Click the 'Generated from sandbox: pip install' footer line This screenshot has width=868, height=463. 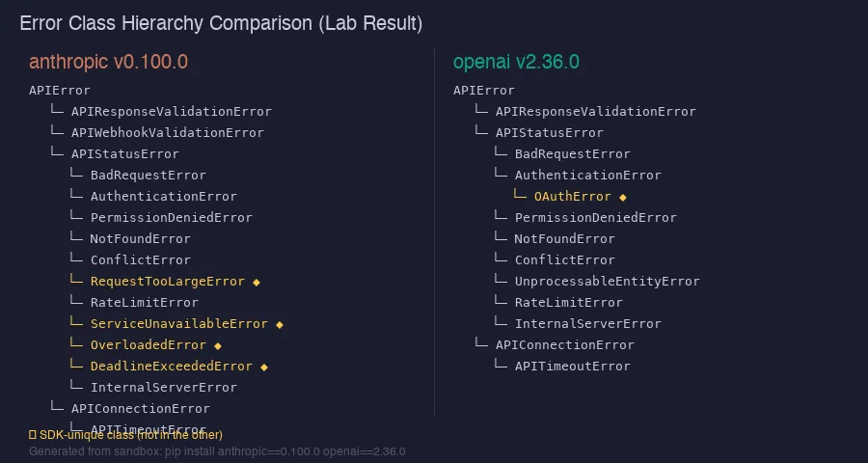[x=217, y=451]
